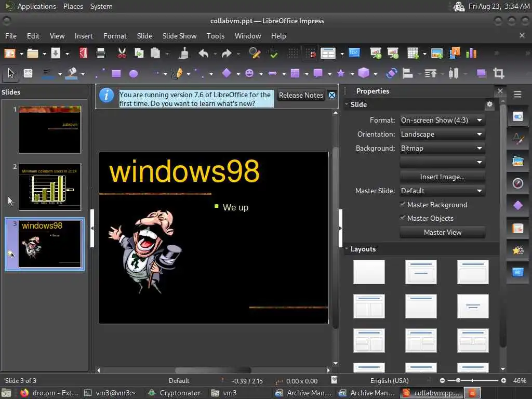Click the Clone Formatting brush icon
The width and height of the screenshot is (532, 399).
pyautogui.click(x=184, y=54)
